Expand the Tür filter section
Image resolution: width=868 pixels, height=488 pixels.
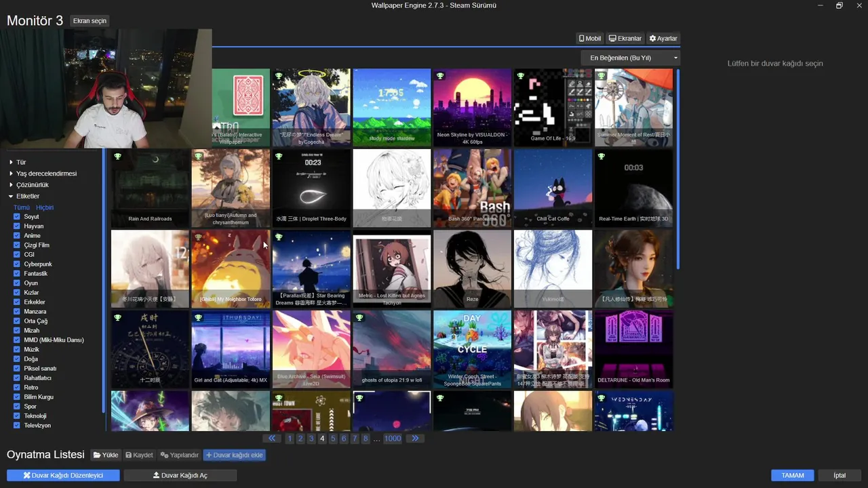click(18, 163)
